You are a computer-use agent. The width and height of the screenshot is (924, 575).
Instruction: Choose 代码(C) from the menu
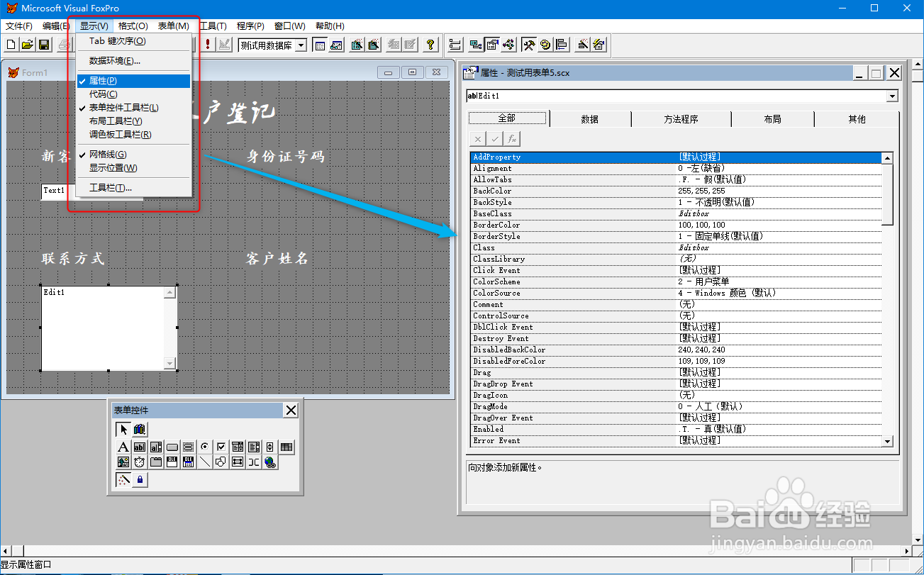(x=133, y=94)
